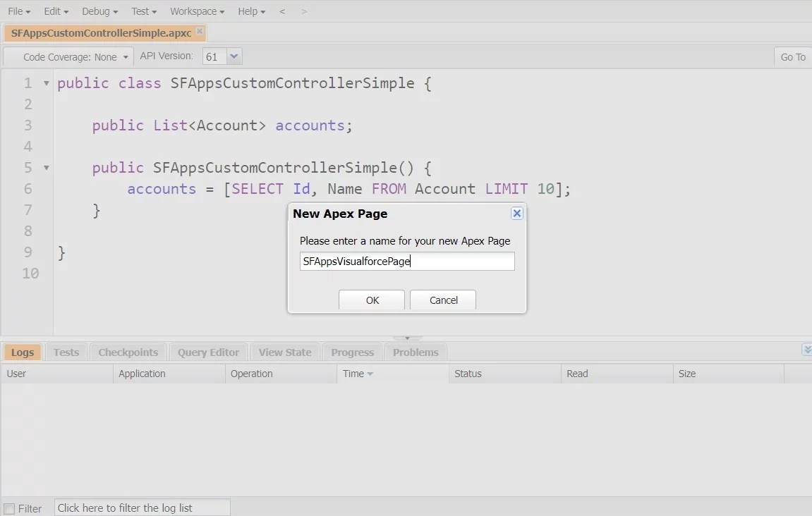The image size is (812, 516).
Task: Collapse the code fold on line 1
Action: tap(44, 82)
